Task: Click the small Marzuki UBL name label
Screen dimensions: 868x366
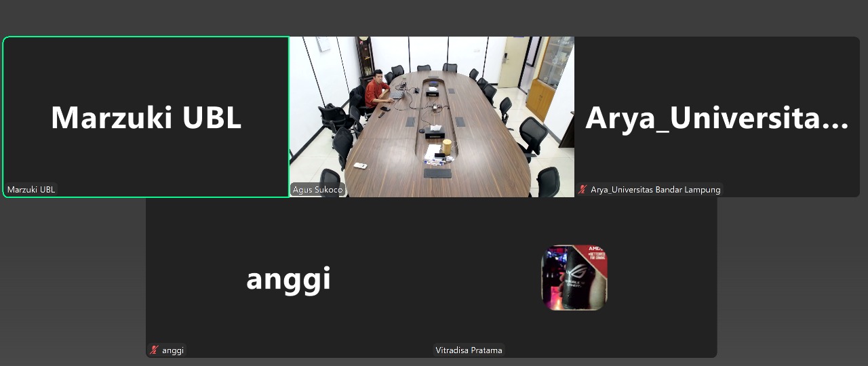Action: (x=31, y=190)
